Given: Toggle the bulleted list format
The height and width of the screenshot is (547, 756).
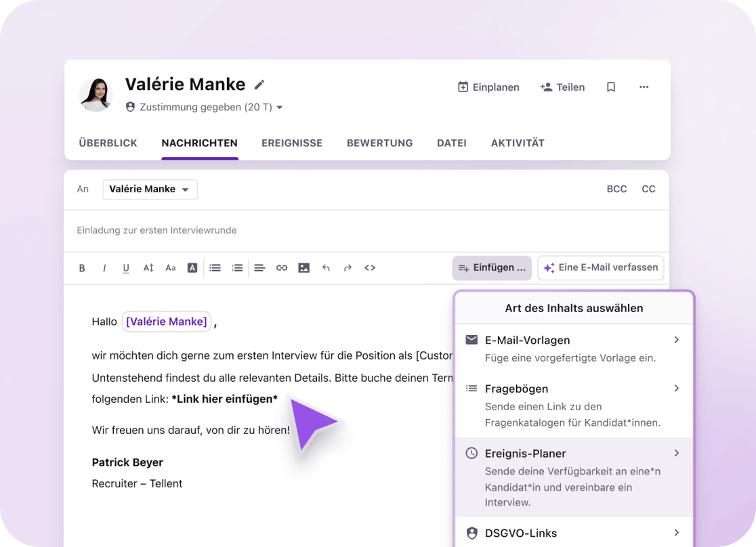Looking at the screenshot, I should coord(215,268).
